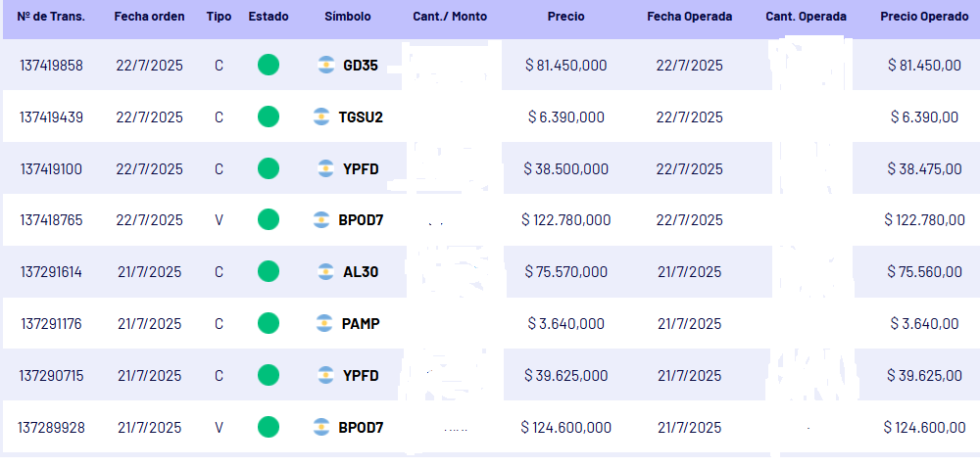
Task: Open transaction number 137291614
Action: [51, 272]
